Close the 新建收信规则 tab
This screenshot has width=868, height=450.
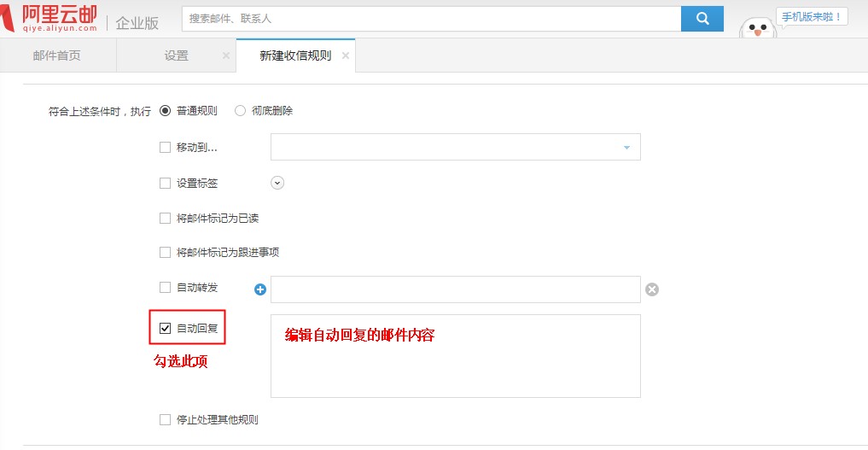[346, 56]
